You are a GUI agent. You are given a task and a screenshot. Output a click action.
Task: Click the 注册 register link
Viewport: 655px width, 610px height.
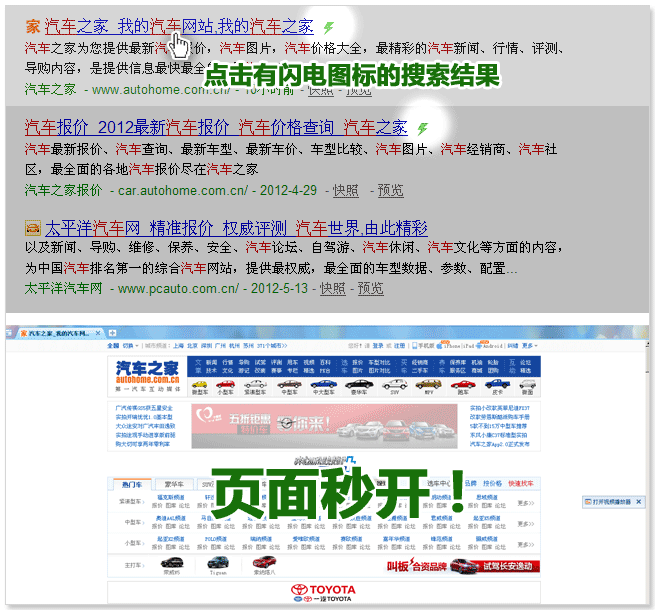click(x=400, y=346)
